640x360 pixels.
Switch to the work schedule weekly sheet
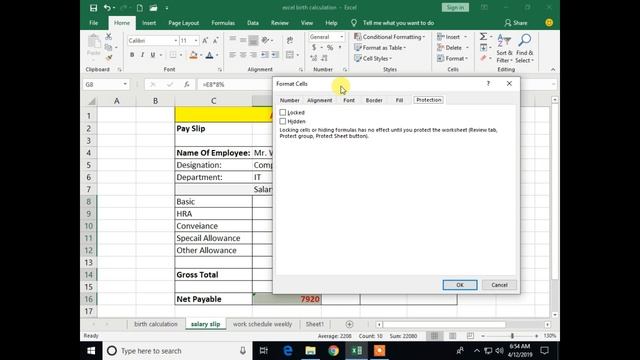pyautogui.click(x=262, y=324)
